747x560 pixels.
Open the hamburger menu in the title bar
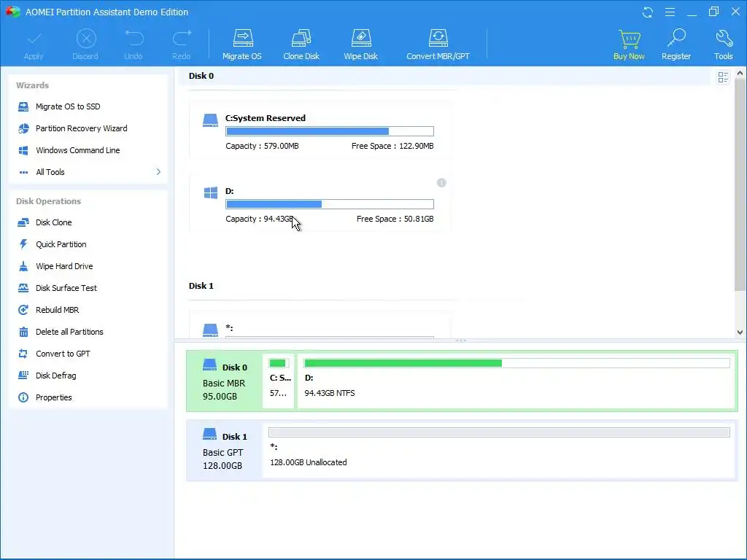tap(670, 12)
